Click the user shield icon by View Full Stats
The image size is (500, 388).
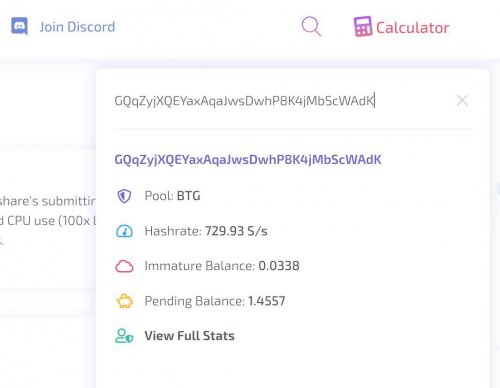point(124,336)
